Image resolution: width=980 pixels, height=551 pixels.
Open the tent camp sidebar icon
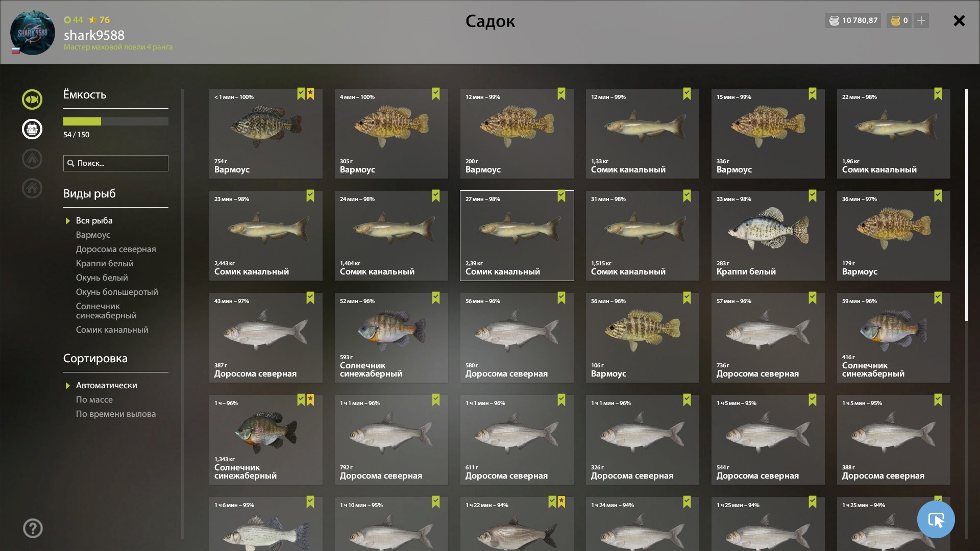click(x=32, y=159)
